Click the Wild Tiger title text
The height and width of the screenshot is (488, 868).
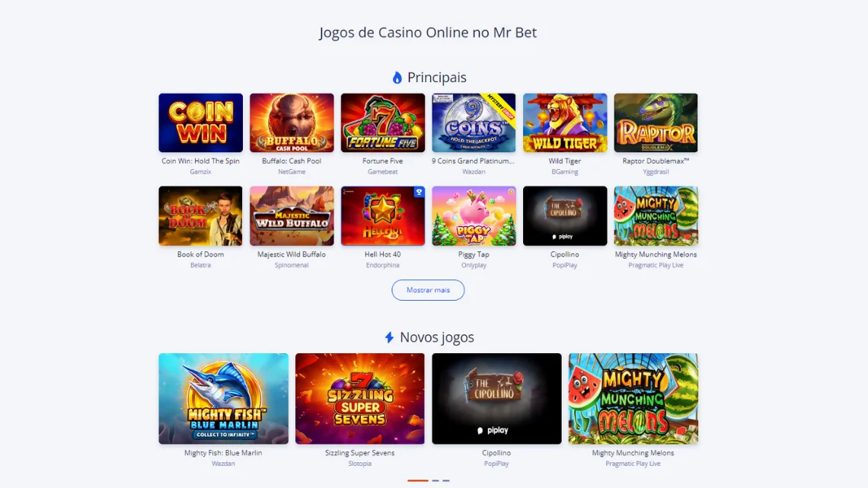tap(565, 161)
